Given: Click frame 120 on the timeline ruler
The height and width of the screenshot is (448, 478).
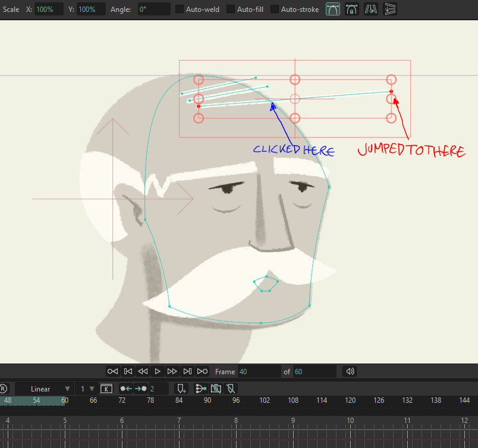Looking at the screenshot, I should (350, 400).
